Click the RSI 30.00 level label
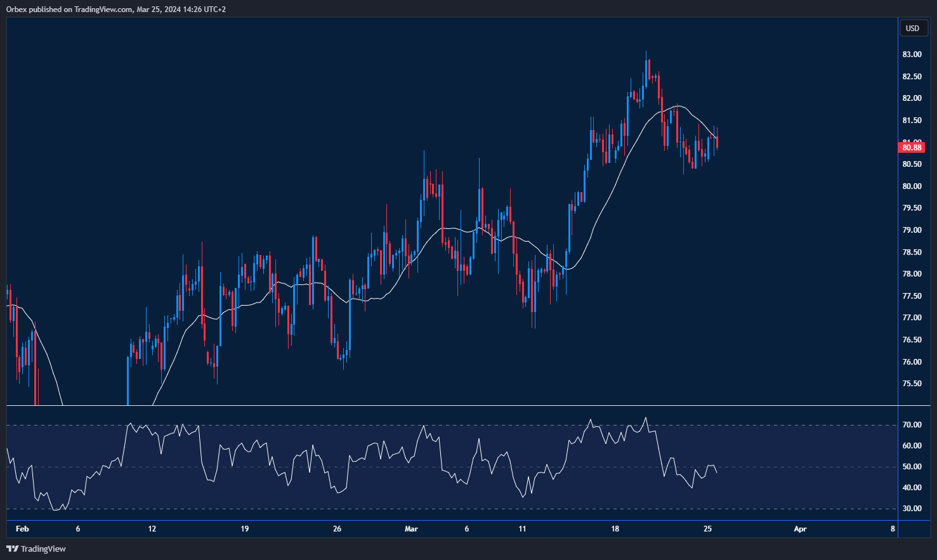The width and height of the screenshot is (937, 560). click(912, 509)
